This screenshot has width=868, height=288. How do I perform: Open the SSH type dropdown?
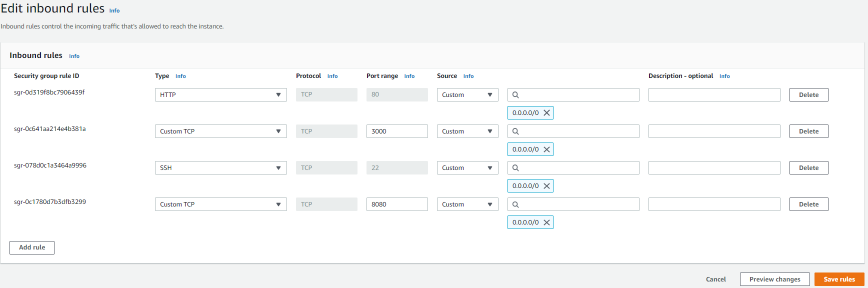click(221, 167)
